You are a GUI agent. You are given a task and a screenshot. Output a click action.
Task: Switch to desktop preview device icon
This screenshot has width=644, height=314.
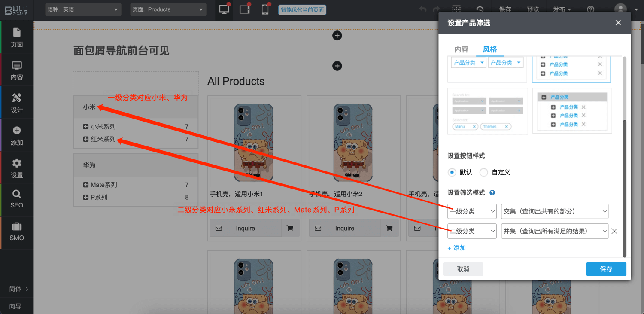(224, 9)
